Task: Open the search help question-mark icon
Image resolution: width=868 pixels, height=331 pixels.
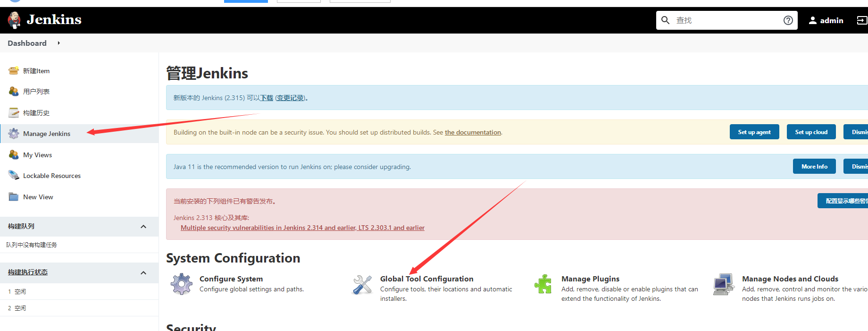Action: tap(788, 20)
